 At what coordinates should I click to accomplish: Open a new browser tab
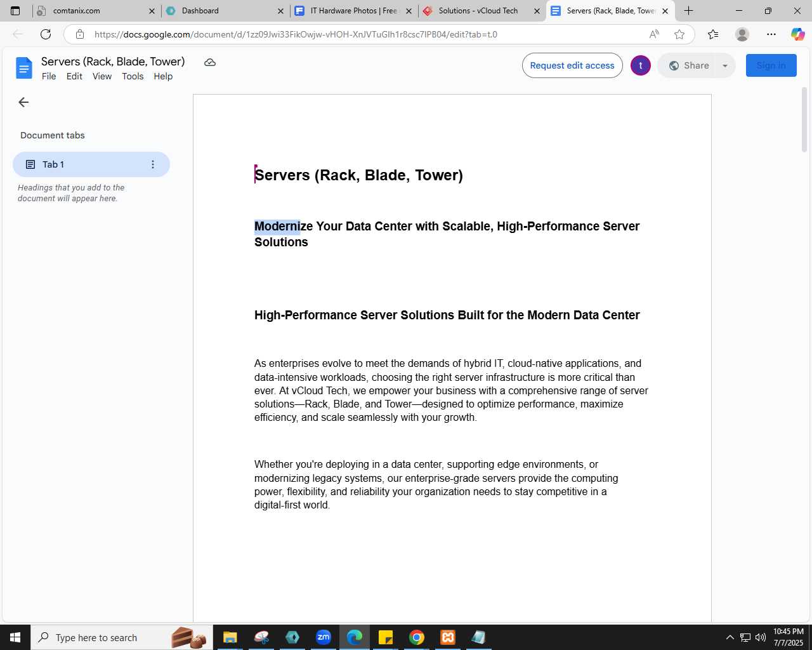pos(689,11)
